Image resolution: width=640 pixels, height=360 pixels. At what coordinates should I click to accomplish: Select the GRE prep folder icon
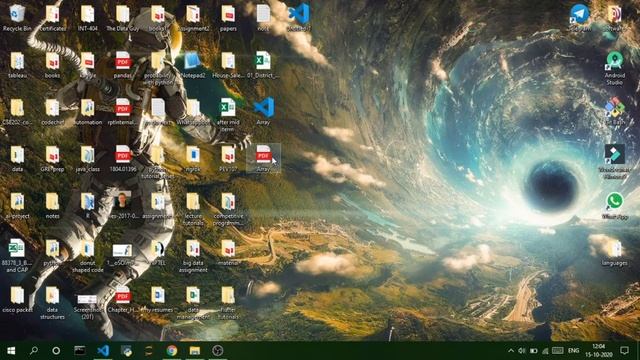click(52, 159)
